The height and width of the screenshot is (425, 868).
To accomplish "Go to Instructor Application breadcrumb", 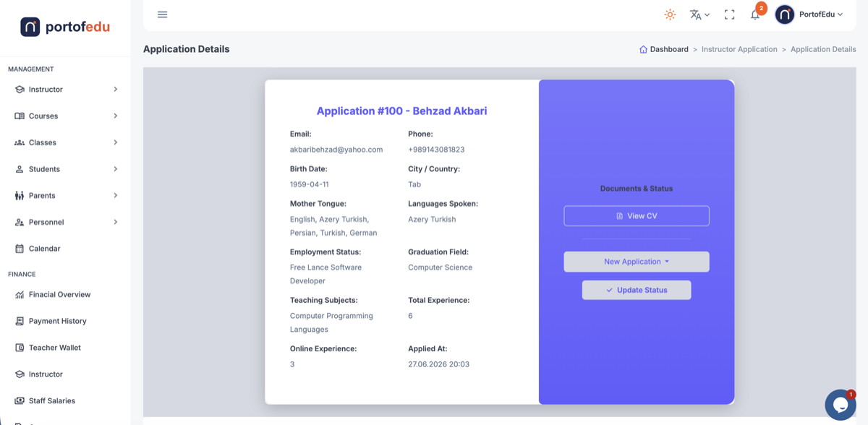I will [x=739, y=50].
